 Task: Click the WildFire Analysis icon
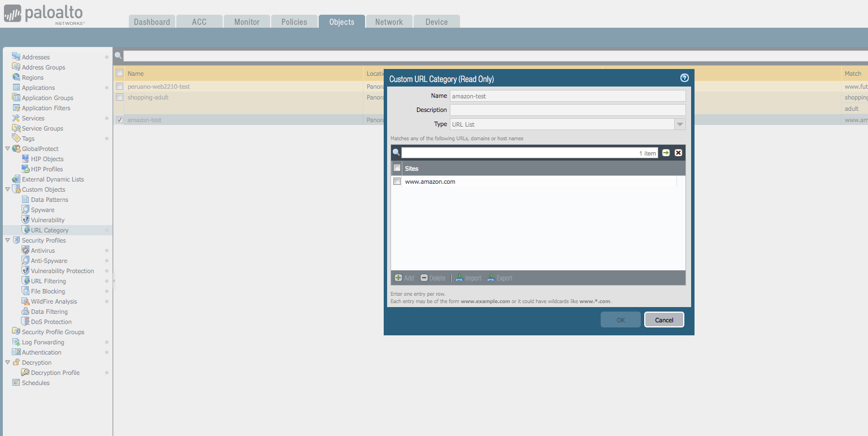coord(25,301)
